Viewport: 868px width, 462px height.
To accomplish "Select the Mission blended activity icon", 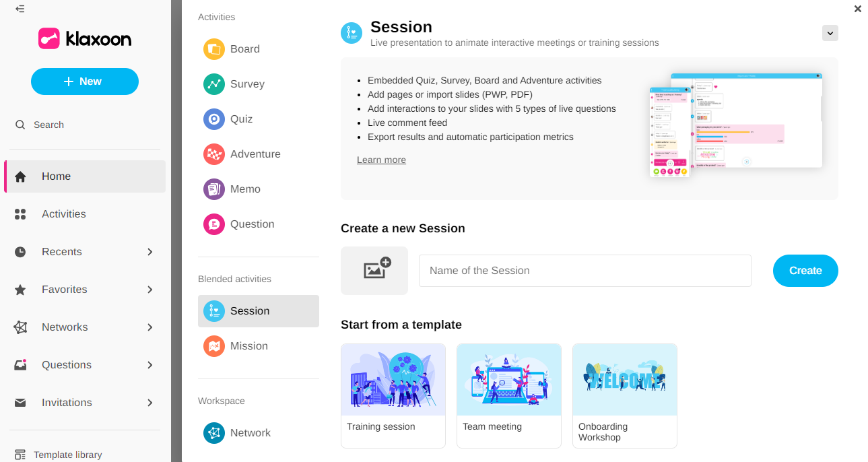I will tap(214, 346).
